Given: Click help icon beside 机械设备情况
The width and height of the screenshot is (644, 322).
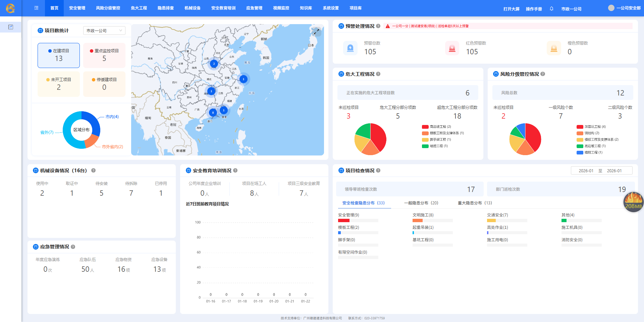Looking at the screenshot, I should click(x=94, y=171).
